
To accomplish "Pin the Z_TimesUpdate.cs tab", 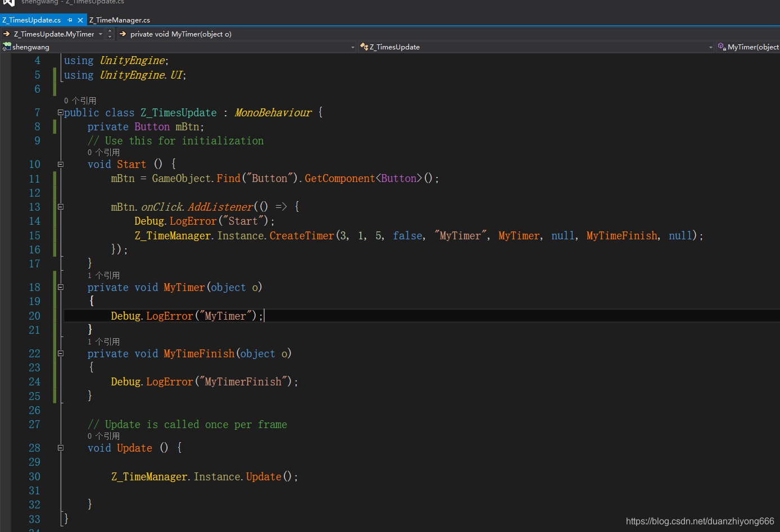I will (x=70, y=20).
